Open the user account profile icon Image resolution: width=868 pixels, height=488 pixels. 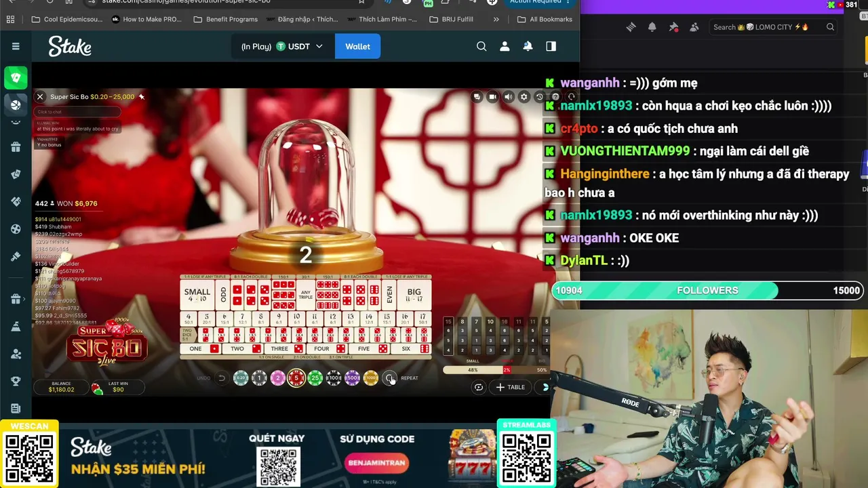[x=505, y=46]
